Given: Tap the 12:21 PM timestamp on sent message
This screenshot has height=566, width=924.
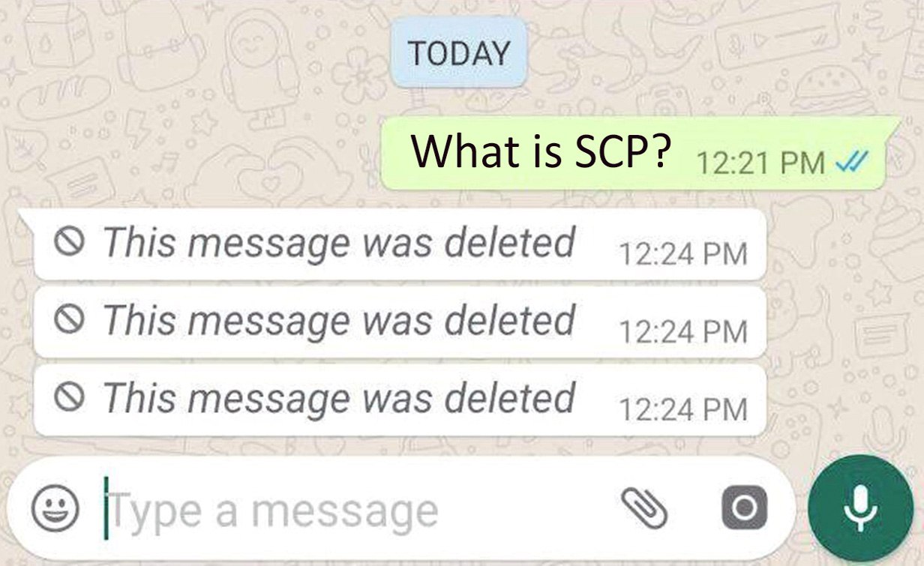Looking at the screenshot, I should 760,162.
